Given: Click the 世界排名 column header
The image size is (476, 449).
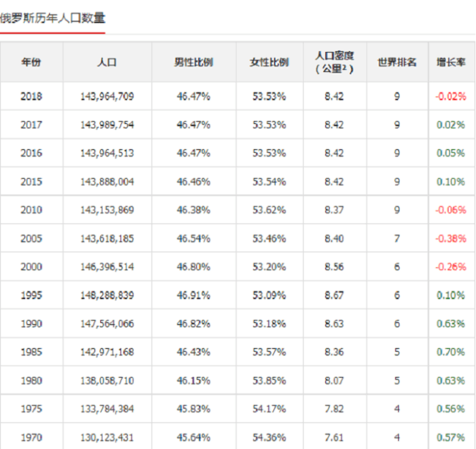Looking at the screenshot, I should point(397,62).
